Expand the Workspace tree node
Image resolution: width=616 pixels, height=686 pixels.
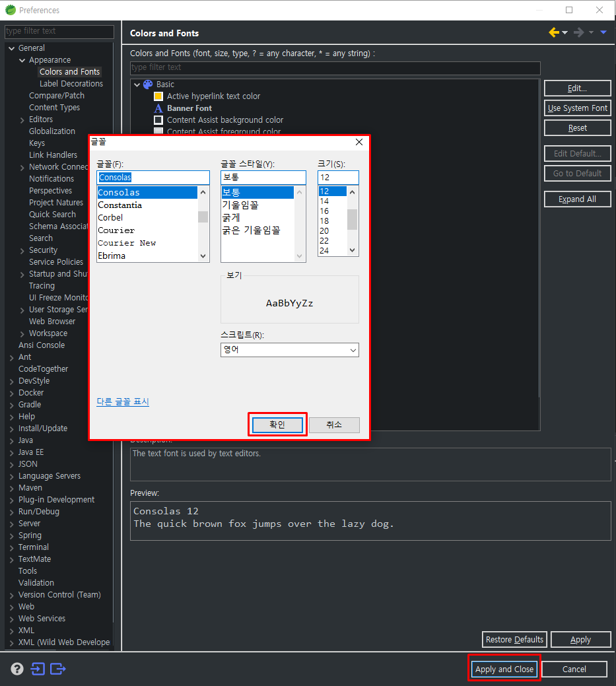tap(22, 334)
